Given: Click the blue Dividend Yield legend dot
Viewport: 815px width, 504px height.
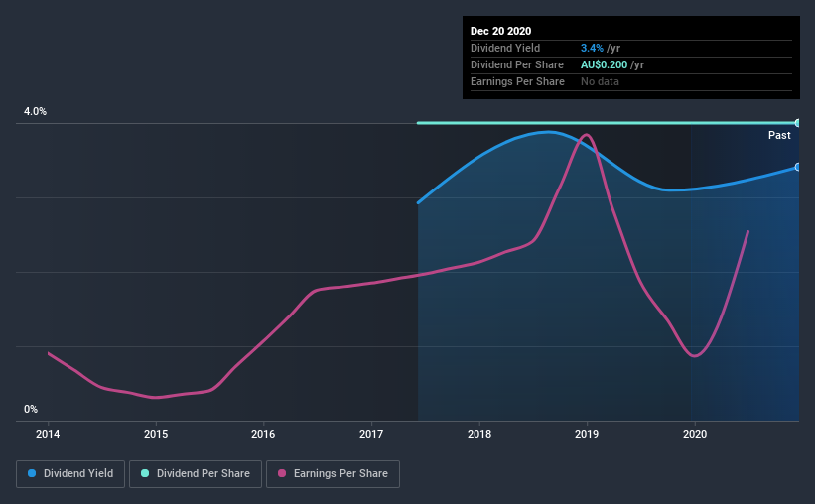Looking at the screenshot, I should coord(32,473).
